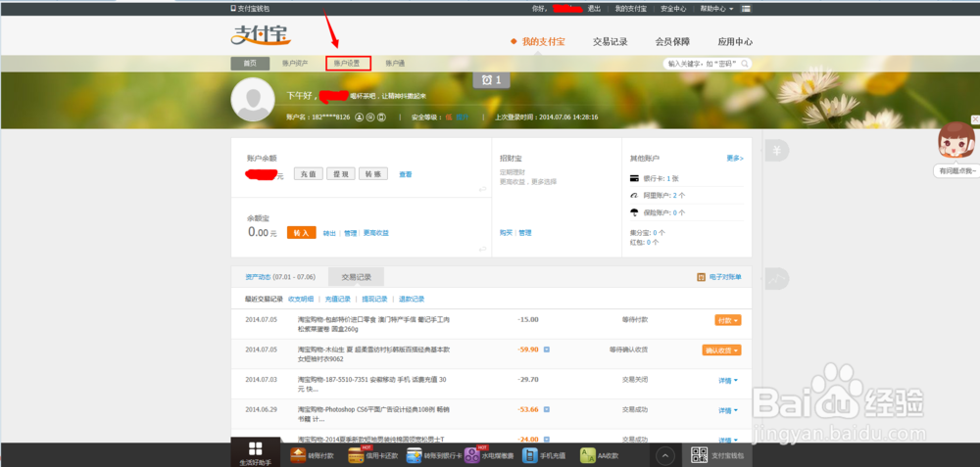Click the search magnifier icon
The height and width of the screenshot is (467, 980).
pyautogui.click(x=745, y=64)
